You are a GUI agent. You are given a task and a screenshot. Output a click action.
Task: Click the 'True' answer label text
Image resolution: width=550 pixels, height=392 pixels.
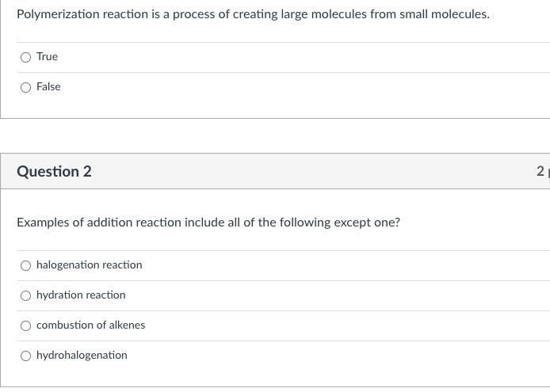point(47,57)
